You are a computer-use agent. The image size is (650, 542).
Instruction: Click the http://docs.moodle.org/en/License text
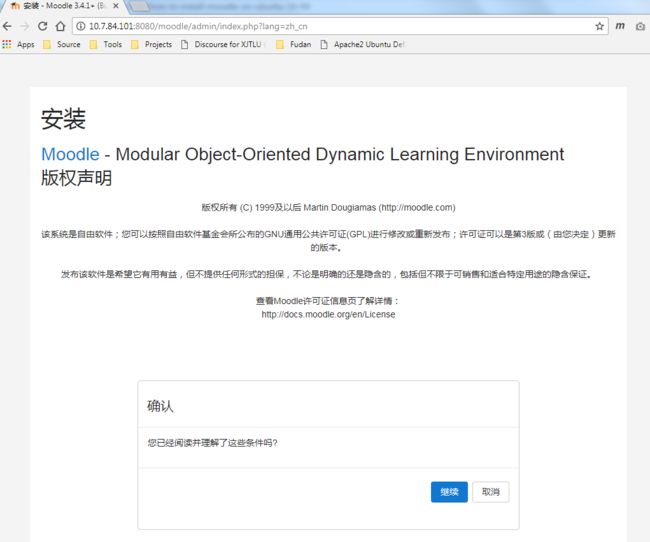click(x=328, y=314)
